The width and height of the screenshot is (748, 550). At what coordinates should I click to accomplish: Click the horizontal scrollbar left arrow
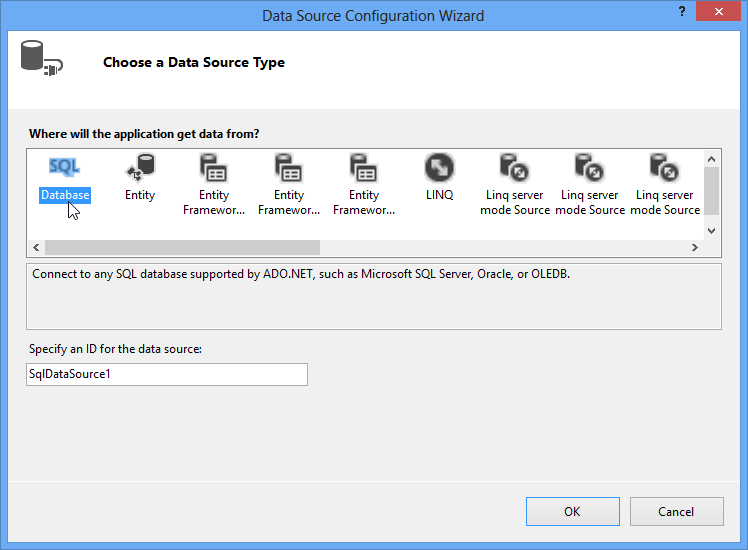coord(36,247)
